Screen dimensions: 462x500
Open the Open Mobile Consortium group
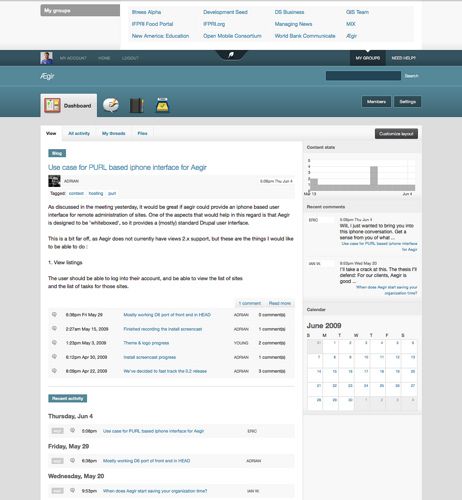point(232,36)
